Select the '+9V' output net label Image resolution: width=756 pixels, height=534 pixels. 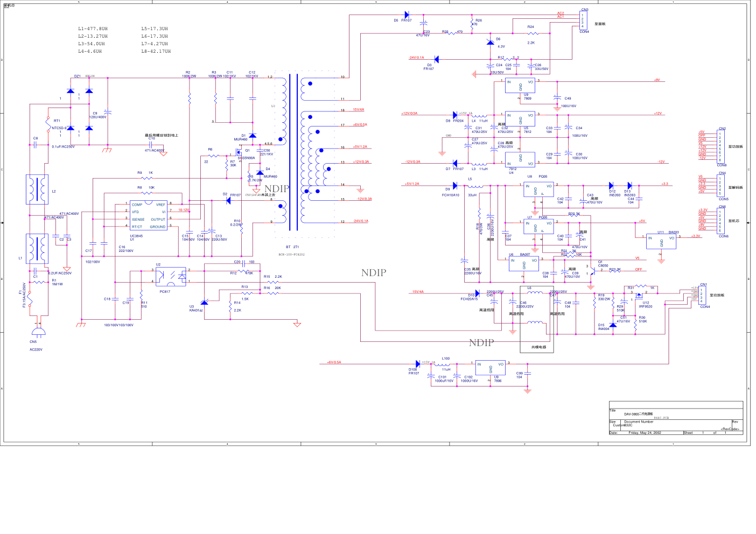[x=656, y=80]
